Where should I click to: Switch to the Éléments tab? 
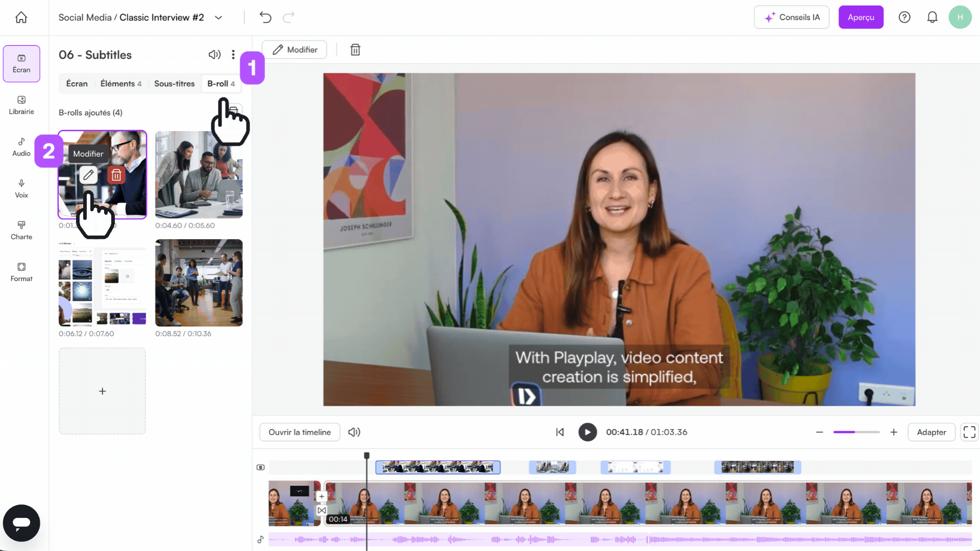(x=121, y=84)
